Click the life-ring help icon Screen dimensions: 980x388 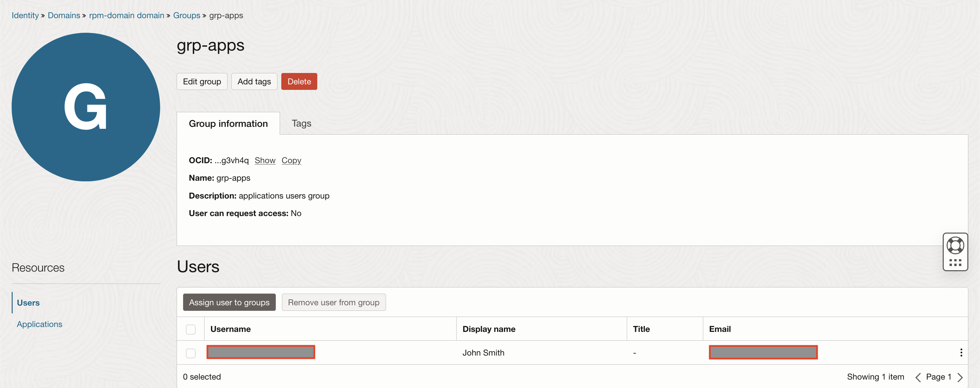click(x=955, y=245)
